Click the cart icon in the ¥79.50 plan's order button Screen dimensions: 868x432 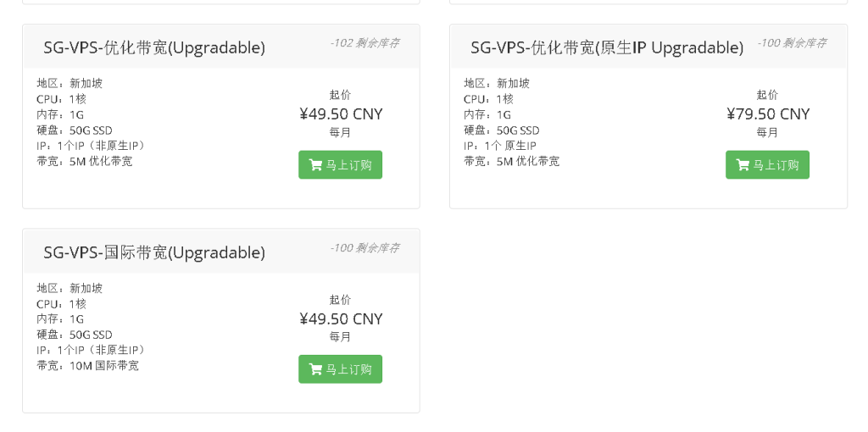pyautogui.click(x=743, y=165)
